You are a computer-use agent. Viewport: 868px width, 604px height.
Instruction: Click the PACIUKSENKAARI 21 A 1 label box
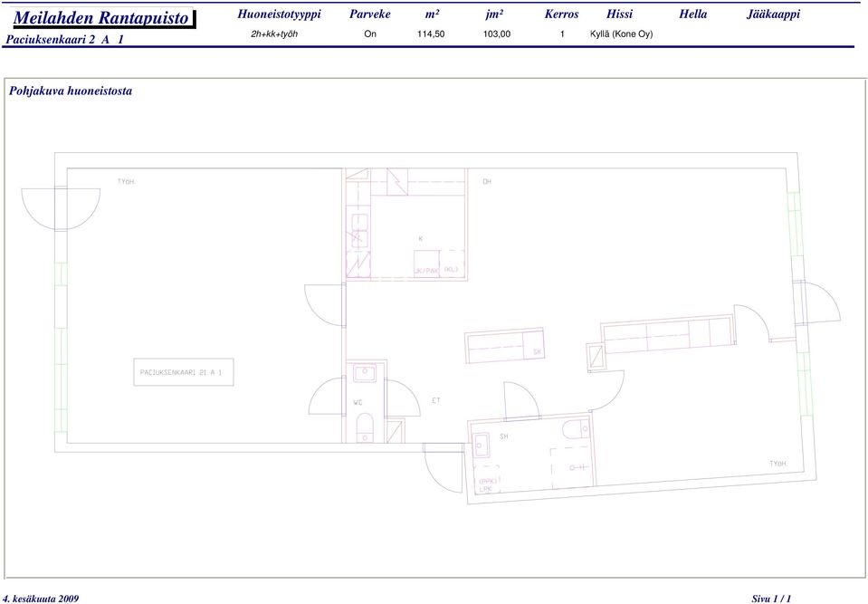click(x=183, y=372)
